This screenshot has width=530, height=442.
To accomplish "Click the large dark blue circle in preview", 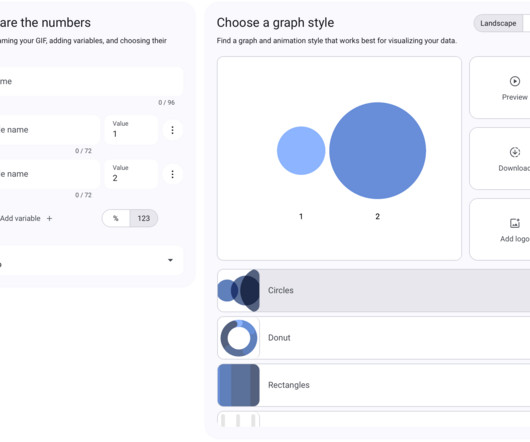I will 378,151.
